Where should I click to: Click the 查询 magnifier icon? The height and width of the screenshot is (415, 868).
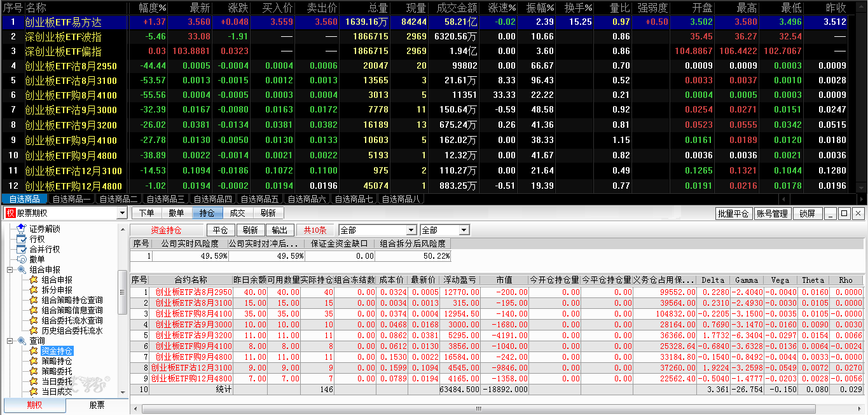tap(22, 341)
